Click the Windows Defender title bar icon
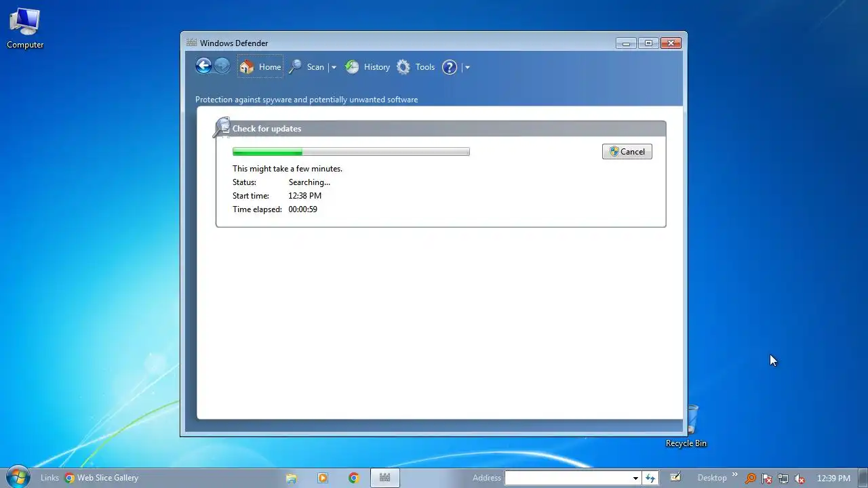This screenshot has width=868, height=488. coord(191,43)
